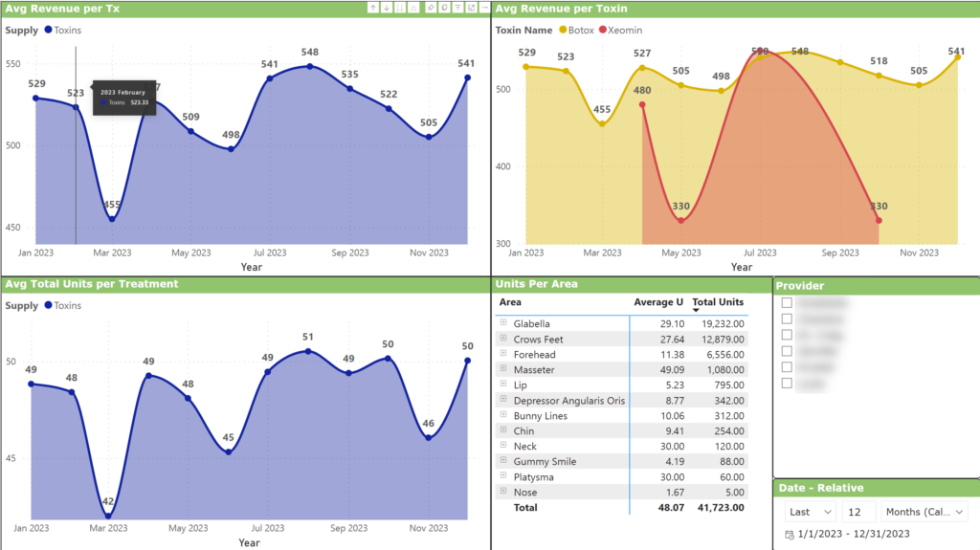The width and height of the screenshot is (980, 550).
Task: Sort by Total Units column header
Action: coord(718,302)
